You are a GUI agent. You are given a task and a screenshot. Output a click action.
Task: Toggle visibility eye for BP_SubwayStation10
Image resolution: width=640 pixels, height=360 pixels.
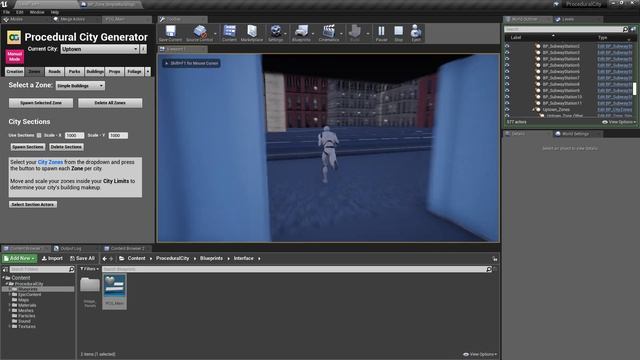click(x=507, y=97)
